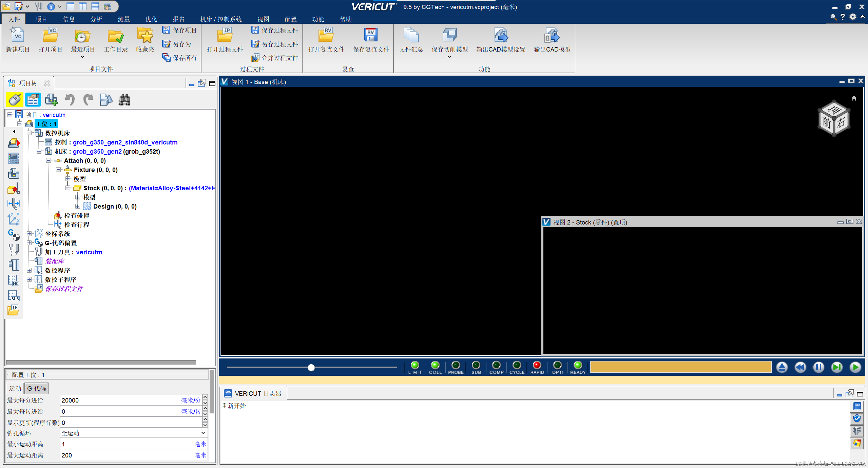Expand the 坐标系统 tree node
This screenshot has width=868, height=468.
pyautogui.click(x=30, y=234)
